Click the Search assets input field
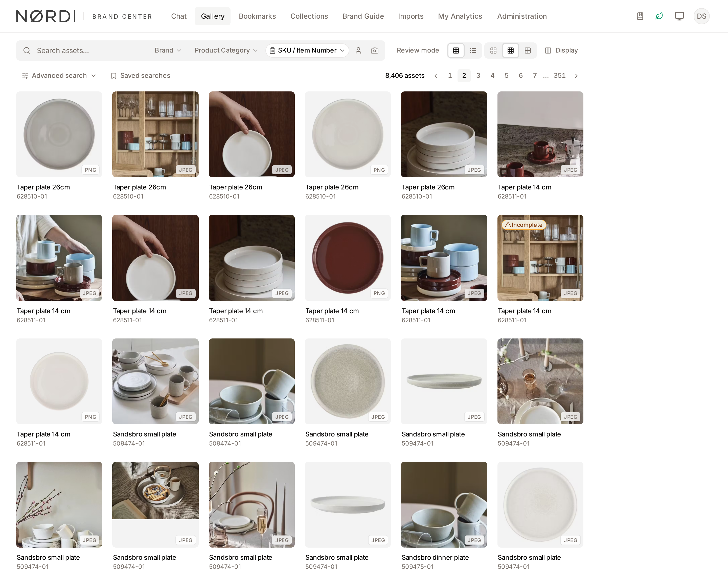 (x=92, y=51)
